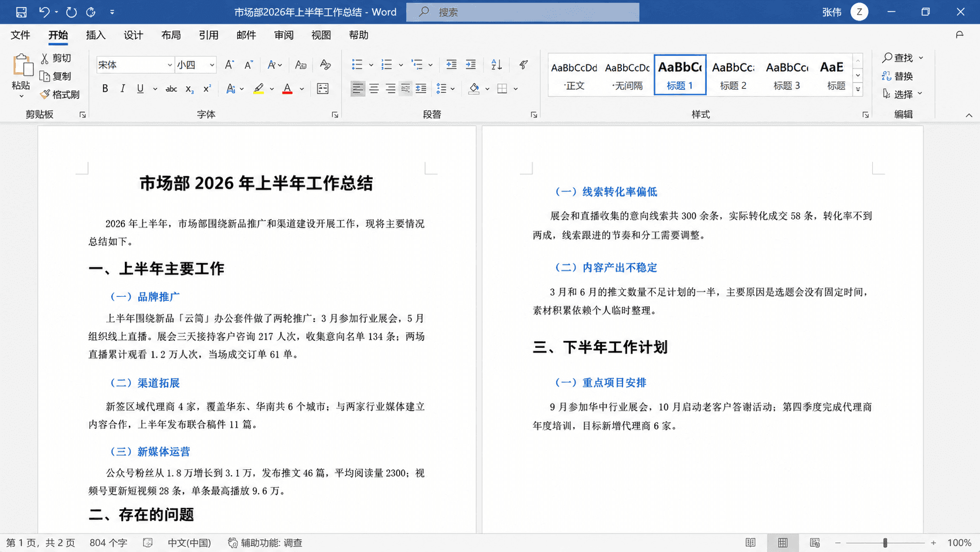This screenshot has width=980, height=552.
Task: Click 选择 select button
Action: 903,94
